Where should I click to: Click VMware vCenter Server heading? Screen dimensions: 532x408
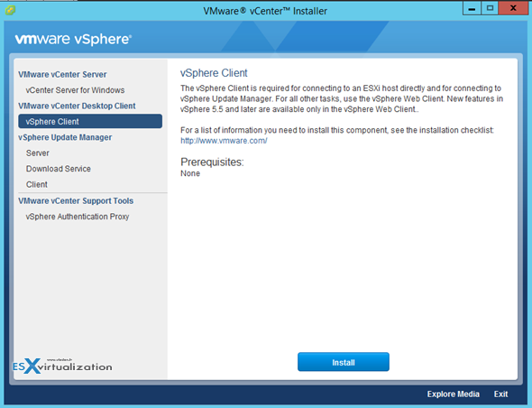[x=62, y=74]
